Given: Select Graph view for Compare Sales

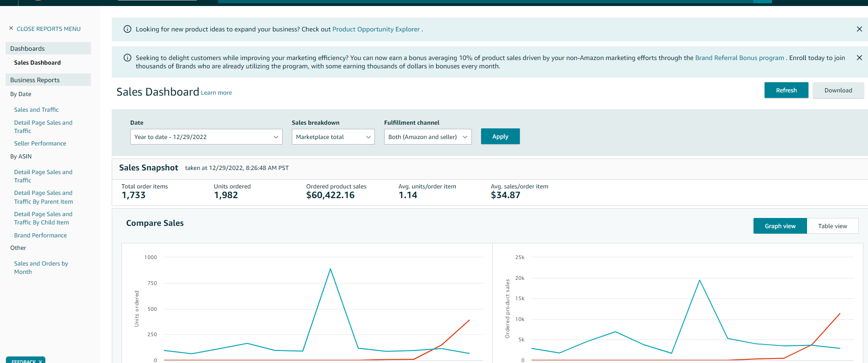Looking at the screenshot, I should click(x=780, y=226).
